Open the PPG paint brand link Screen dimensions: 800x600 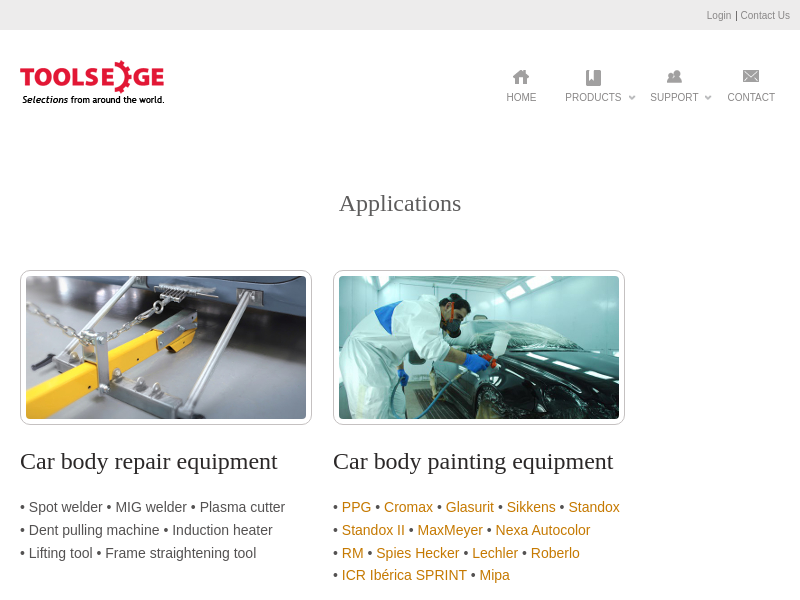click(x=356, y=507)
